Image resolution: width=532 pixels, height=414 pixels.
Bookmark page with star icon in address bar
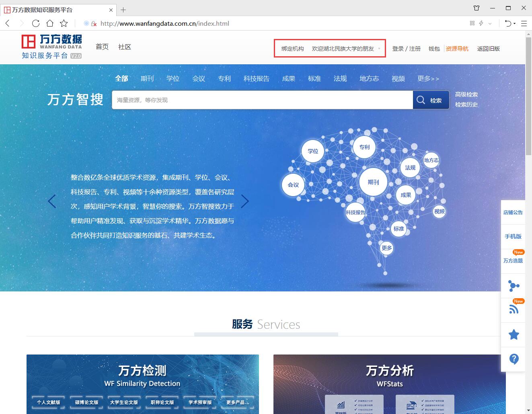click(x=64, y=23)
